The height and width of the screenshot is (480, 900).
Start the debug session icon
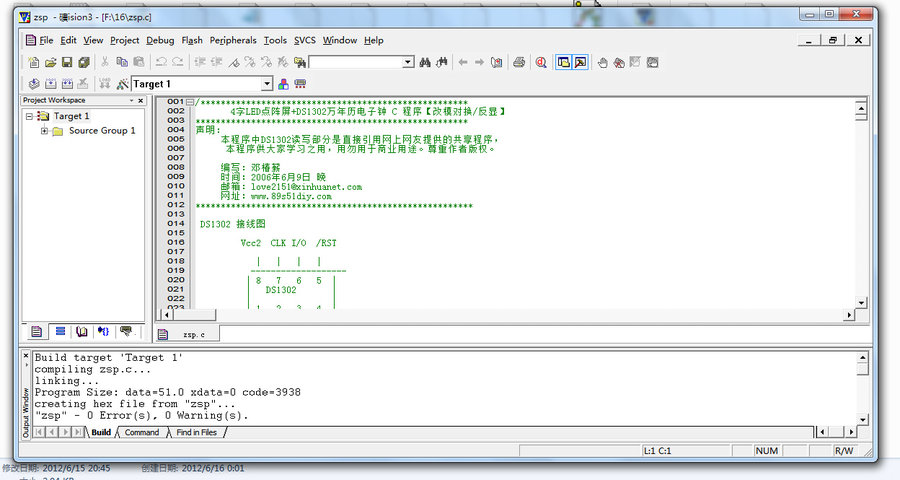pyautogui.click(x=541, y=62)
